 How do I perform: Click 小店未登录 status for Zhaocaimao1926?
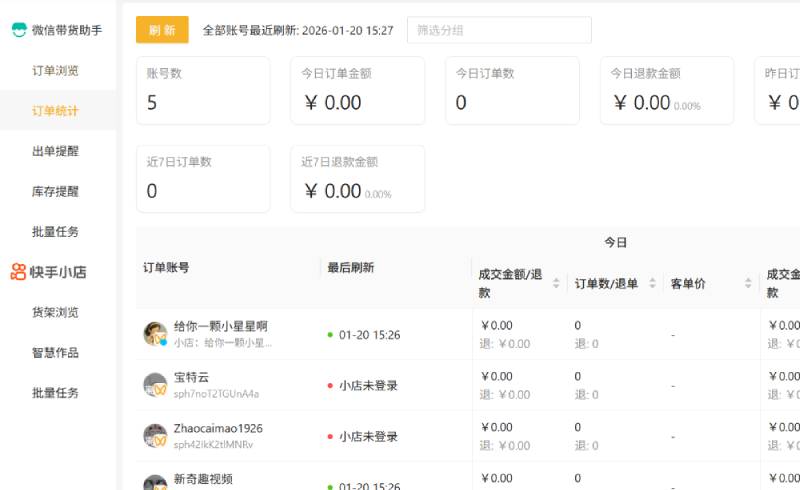tap(367, 436)
